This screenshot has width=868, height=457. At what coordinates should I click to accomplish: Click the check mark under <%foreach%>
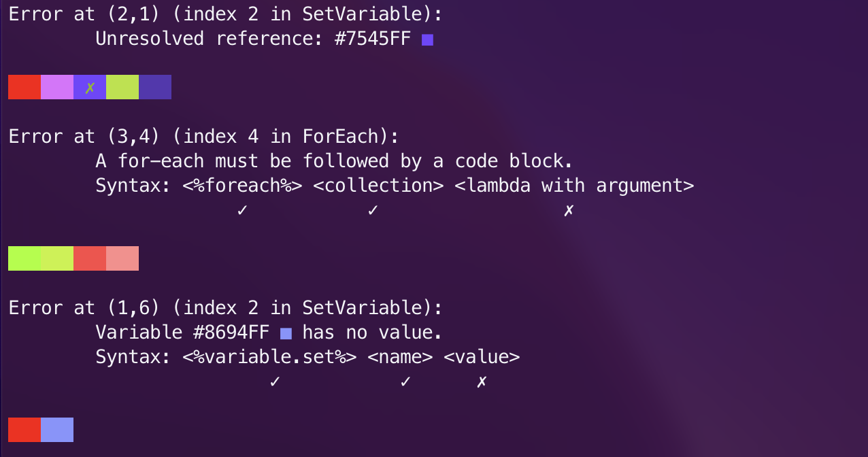click(x=242, y=210)
